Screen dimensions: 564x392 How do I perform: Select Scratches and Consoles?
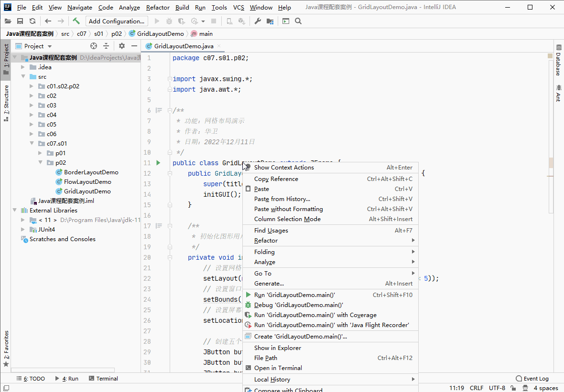pos(58,239)
